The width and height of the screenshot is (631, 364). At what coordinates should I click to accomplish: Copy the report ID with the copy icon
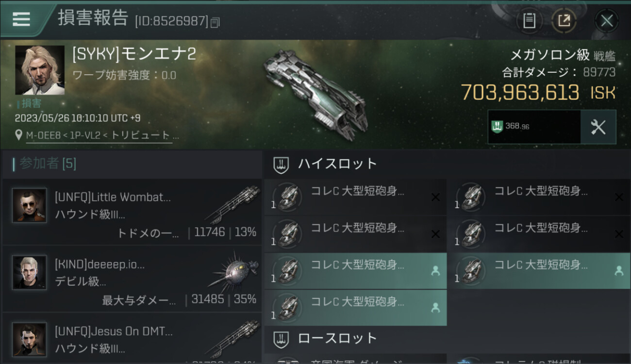click(216, 22)
